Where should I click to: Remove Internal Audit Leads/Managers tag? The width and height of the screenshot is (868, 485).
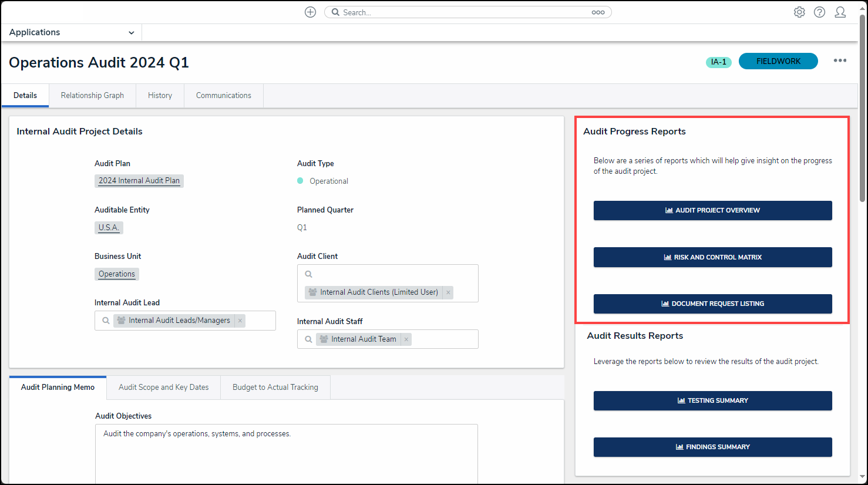240,321
